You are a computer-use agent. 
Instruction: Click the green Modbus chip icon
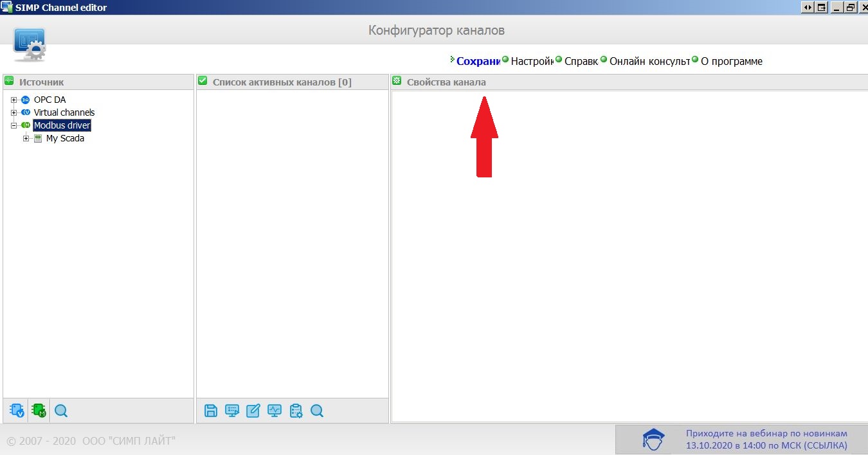coord(39,410)
